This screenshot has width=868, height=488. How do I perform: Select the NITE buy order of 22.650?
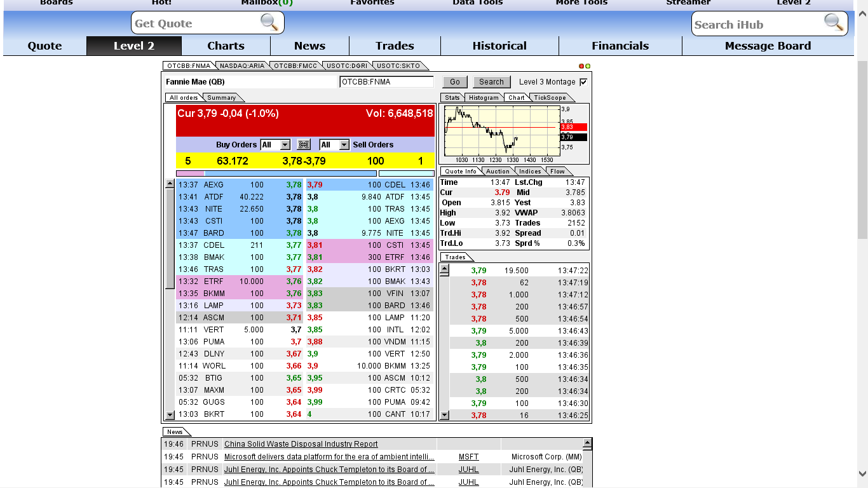(x=240, y=209)
